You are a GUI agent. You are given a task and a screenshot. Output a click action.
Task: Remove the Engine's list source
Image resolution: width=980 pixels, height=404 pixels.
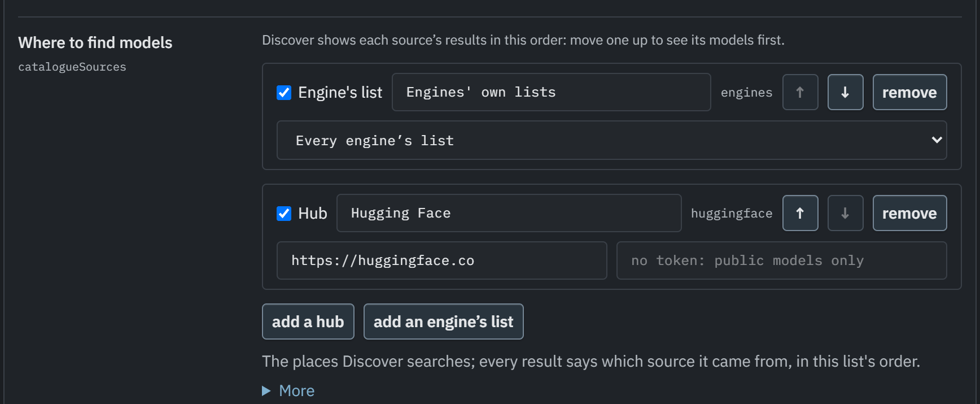909,92
